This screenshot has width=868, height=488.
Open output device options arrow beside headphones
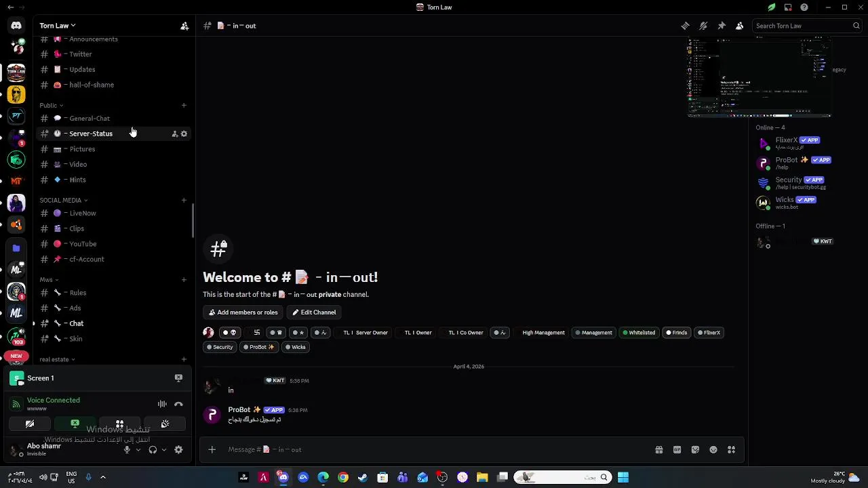(x=163, y=450)
